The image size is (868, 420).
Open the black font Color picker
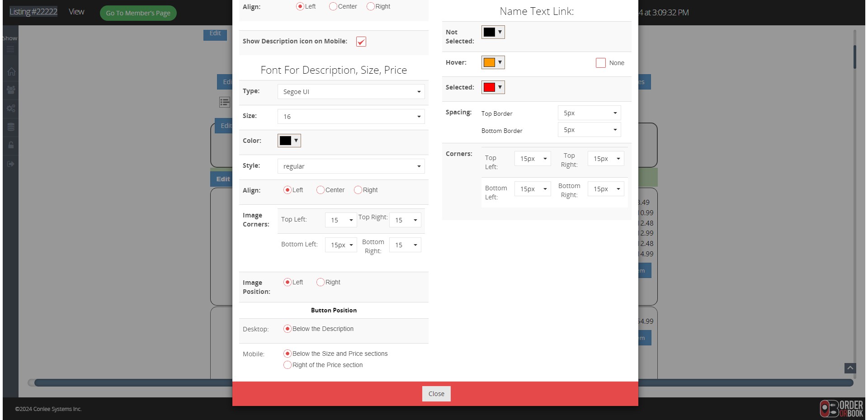[x=289, y=141]
